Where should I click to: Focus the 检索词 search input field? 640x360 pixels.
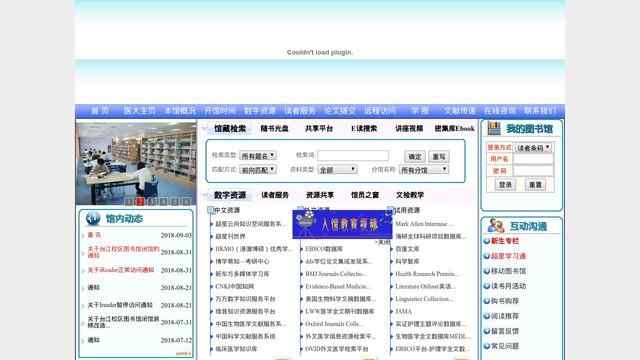pos(353,156)
